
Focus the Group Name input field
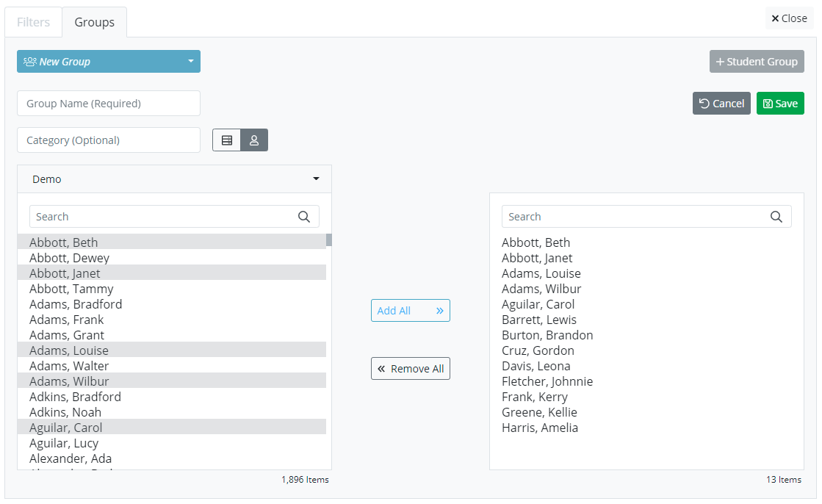[109, 104]
